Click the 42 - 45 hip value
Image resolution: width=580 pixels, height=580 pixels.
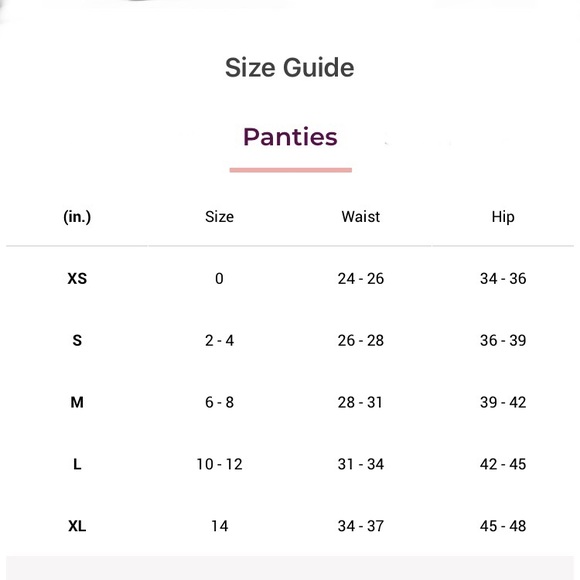click(x=503, y=464)
